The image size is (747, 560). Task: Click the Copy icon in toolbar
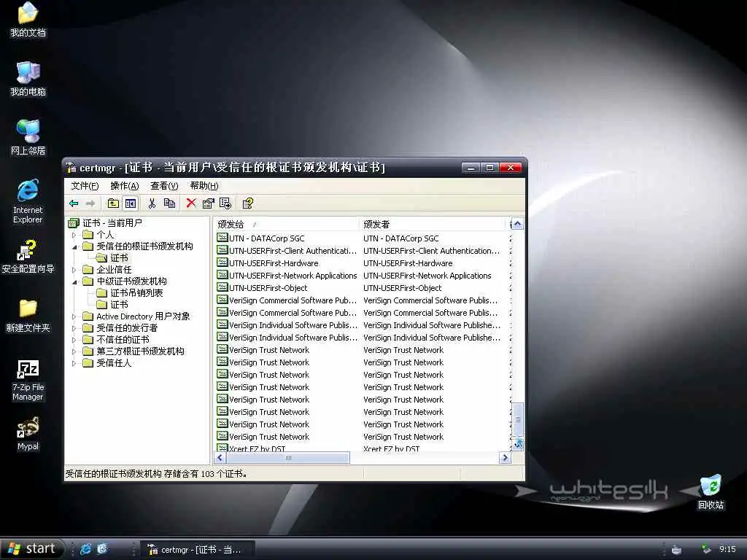point(169,204)
